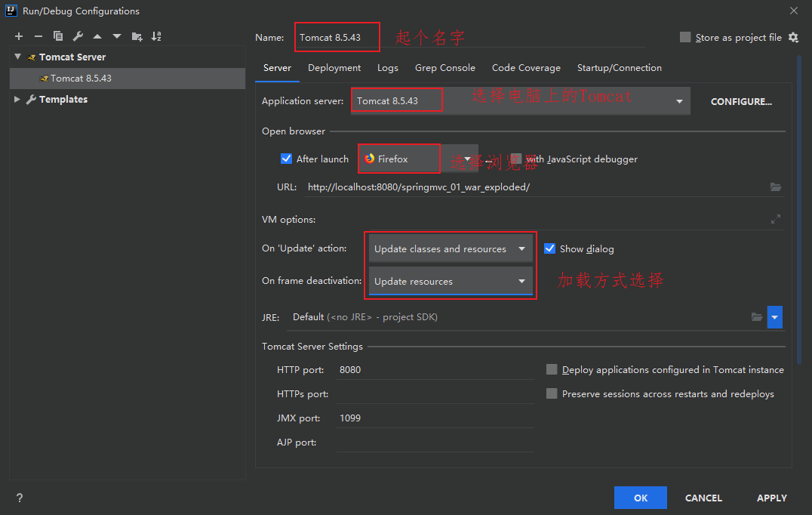Image resolution: width=812 pixels, height=515 pixels.
Task: Collapse the Tomcat Server tree node
Action: pos(17,57)
